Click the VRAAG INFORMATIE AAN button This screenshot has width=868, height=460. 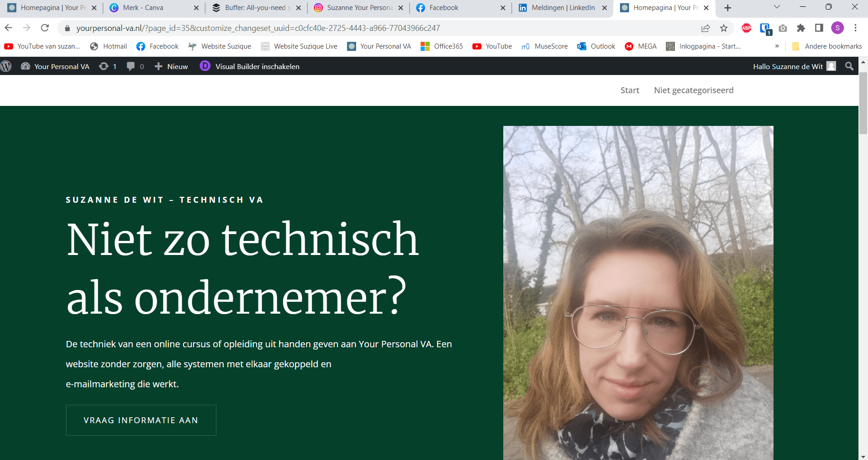point(141,420)
